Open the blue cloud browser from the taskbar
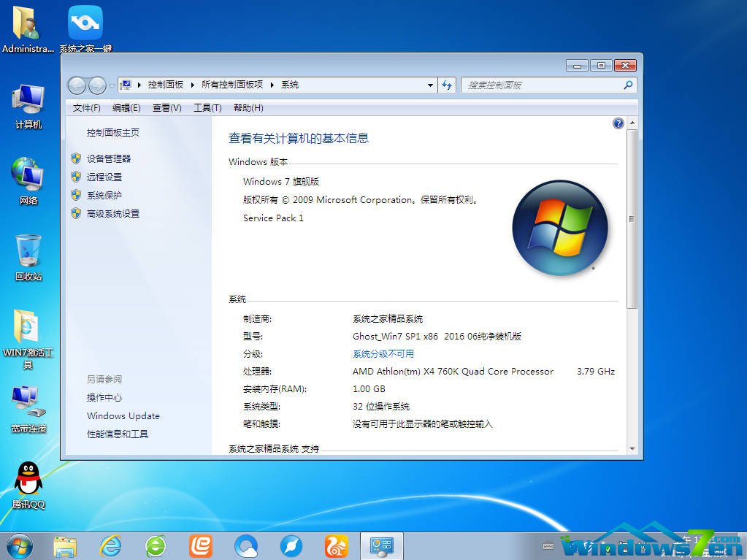Screen dimensions: 747x560 pos(245,545)
